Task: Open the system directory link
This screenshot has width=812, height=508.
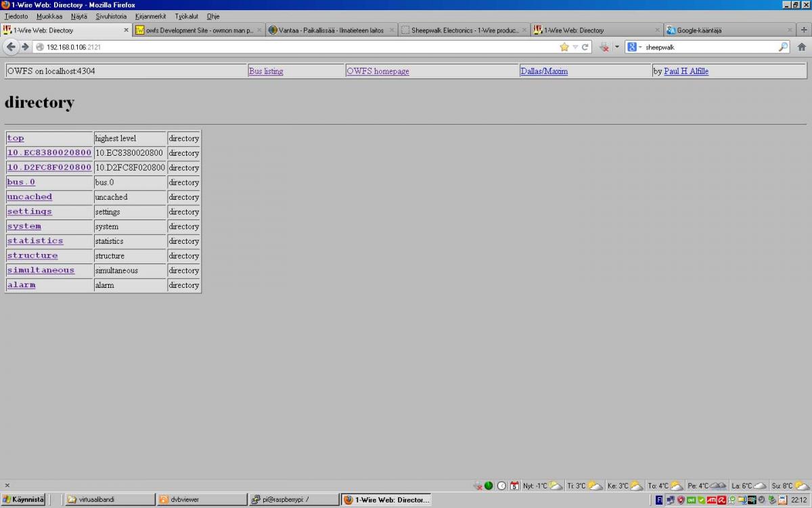Action: (24, 226)
